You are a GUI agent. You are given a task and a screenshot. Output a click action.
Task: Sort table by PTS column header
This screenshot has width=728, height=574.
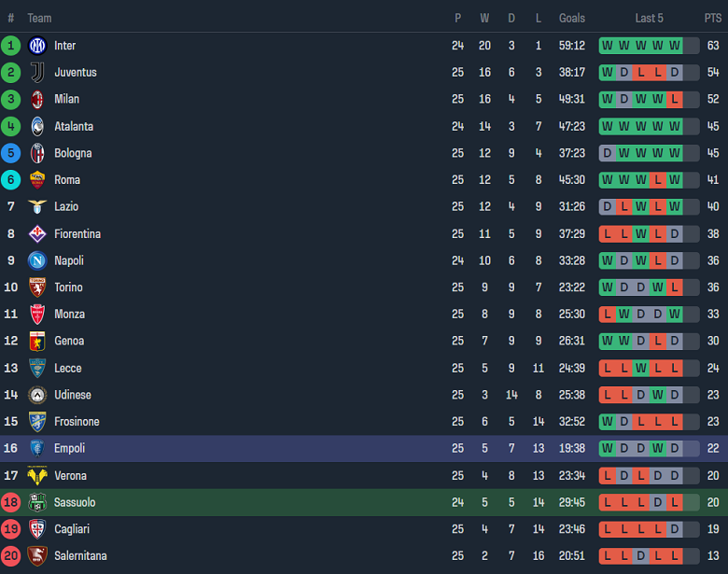point(713,18)
